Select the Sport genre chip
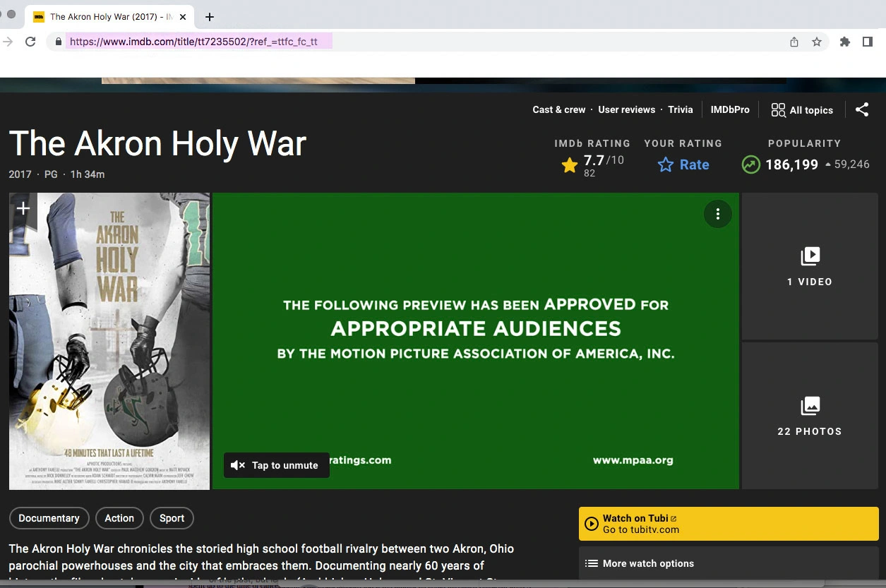This screenshot has height=588, width=886. tap(172, 518)
